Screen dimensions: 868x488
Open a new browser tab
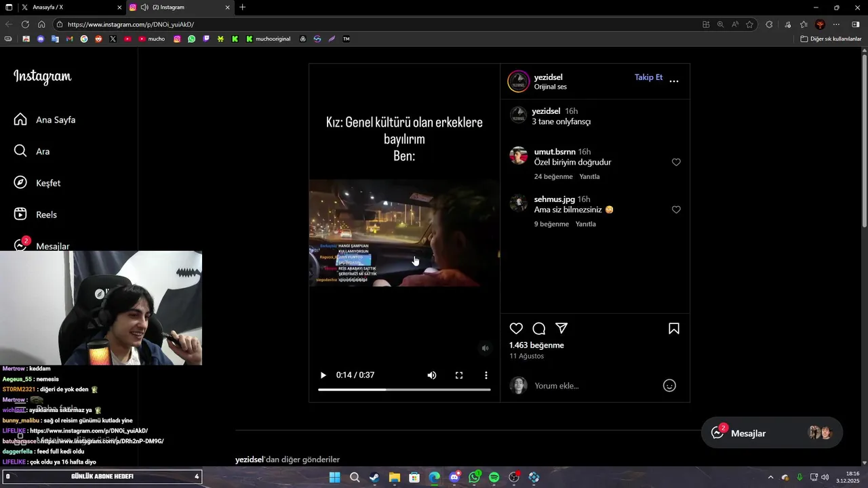(x=242, y=7)
